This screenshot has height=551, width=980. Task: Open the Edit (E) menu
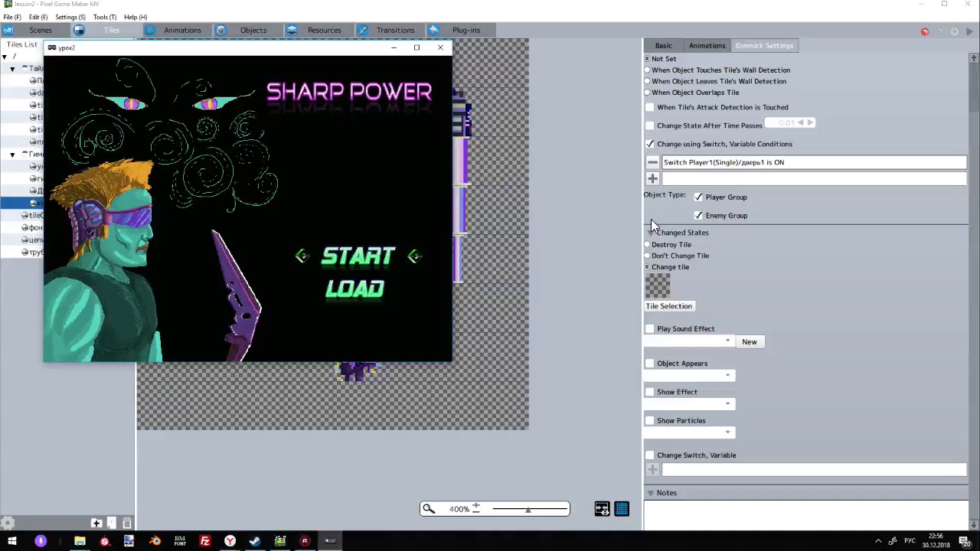38,17
